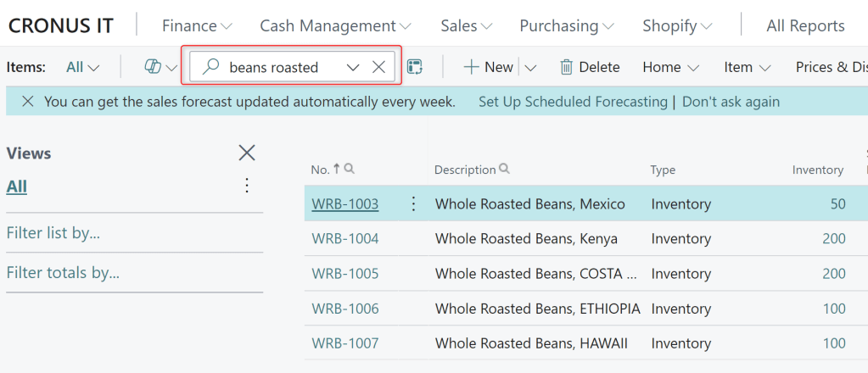Expand the Items All view dropdown
Viewport: 868px width, 373px height.
(83, 67)
